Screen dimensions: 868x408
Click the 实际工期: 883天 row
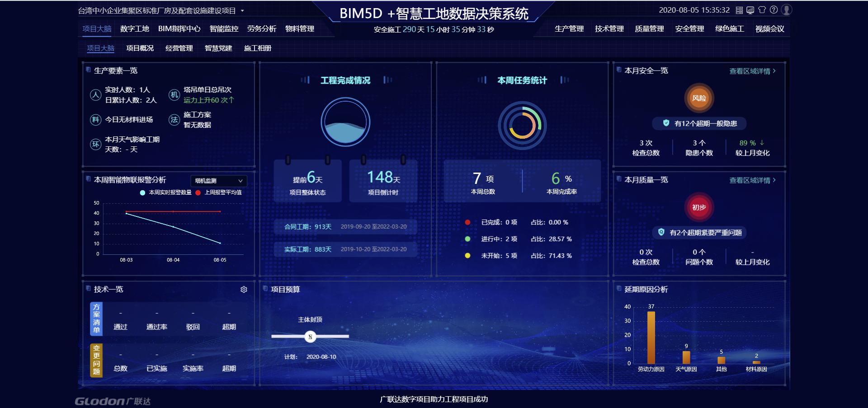click(345, 249)
